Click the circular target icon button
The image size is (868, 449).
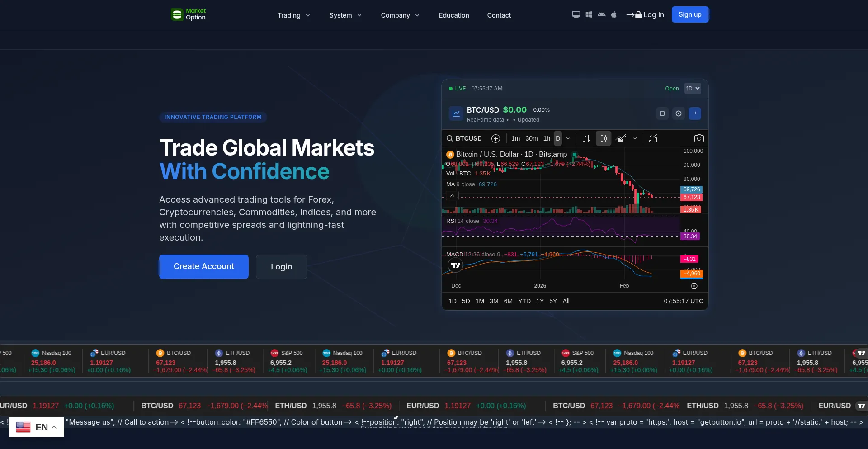click(679, 113)
